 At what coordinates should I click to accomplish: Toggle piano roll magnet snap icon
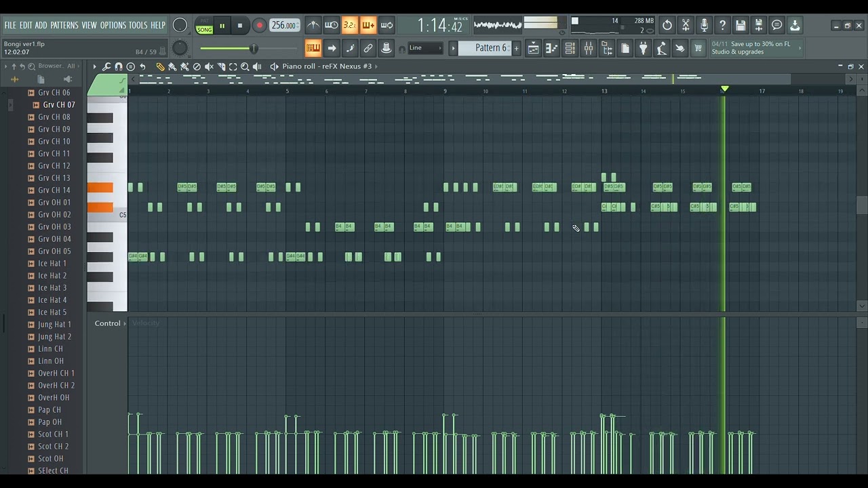click(x=118, y=66)
